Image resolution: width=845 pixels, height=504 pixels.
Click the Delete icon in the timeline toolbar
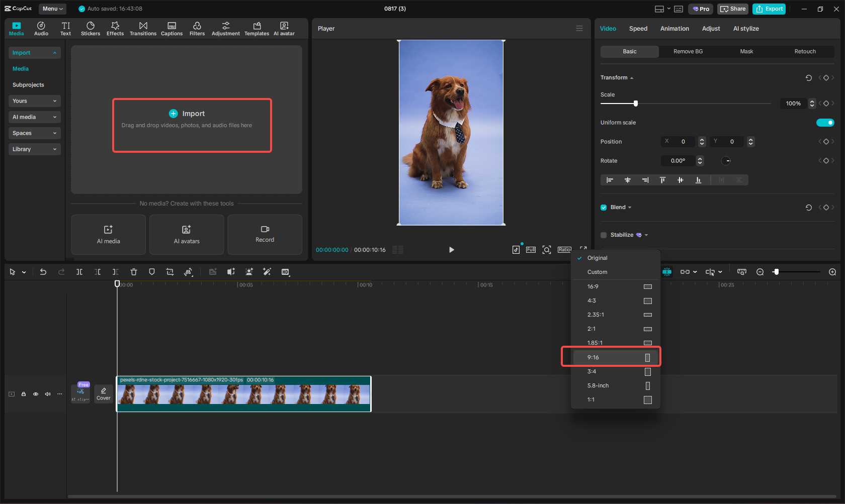[133, 272]
